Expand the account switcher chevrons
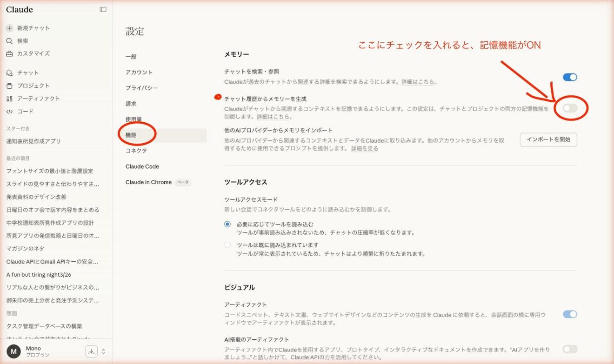This screenshot has height=364, width=614. (x=103, y=351)
